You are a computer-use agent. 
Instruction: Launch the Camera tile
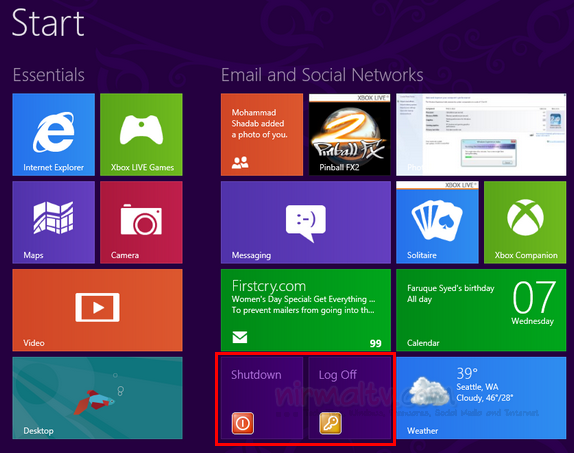click(141, 222)
